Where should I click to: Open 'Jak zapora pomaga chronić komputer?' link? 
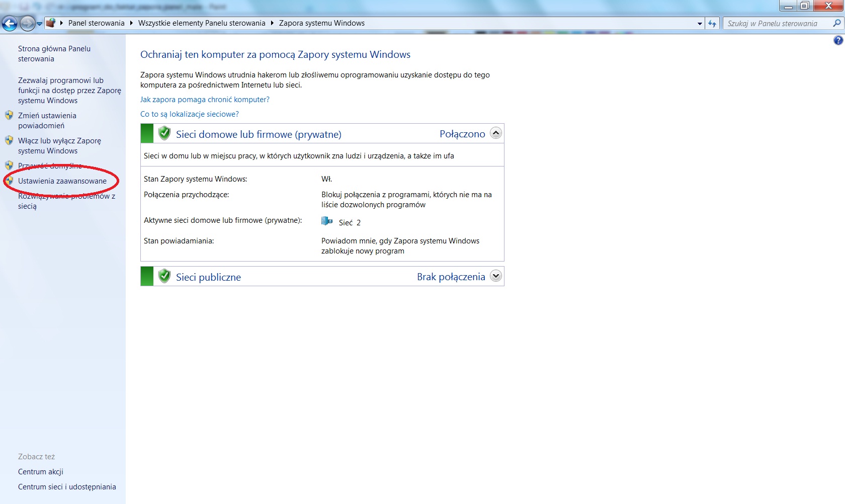click(x=205, y=100)
